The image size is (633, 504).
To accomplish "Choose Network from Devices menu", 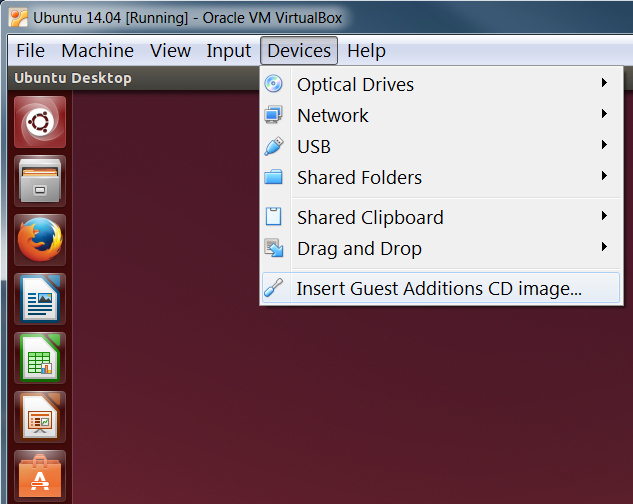I will click(441, 115).
